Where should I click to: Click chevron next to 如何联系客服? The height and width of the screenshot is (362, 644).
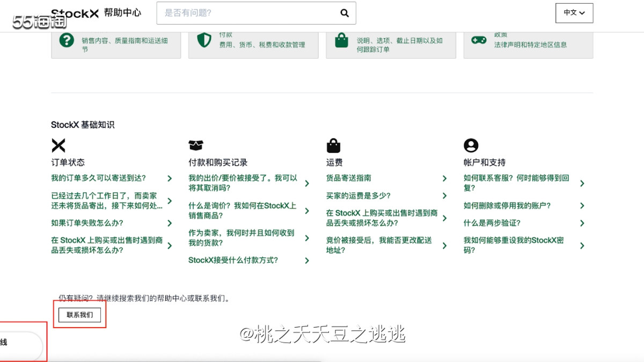point(582,183)
